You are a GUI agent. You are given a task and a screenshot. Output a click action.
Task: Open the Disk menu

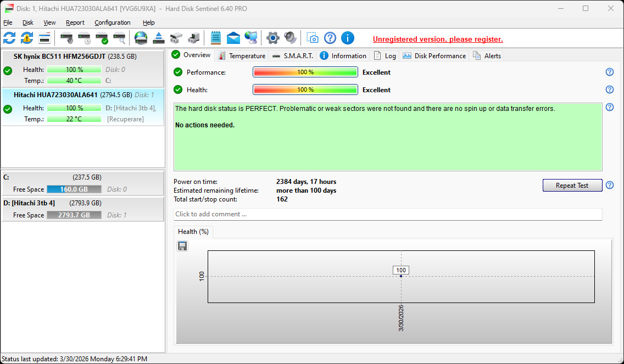click(x=28, y=23)
